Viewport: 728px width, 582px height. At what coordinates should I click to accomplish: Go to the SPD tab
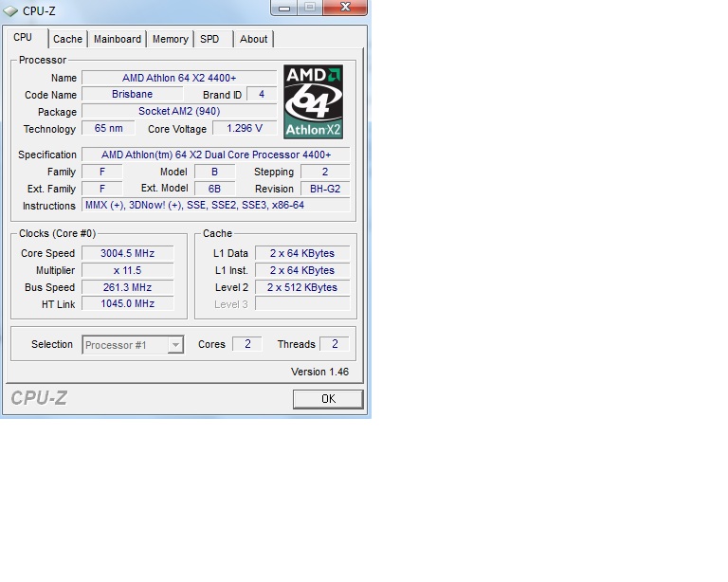pos(209,39)
